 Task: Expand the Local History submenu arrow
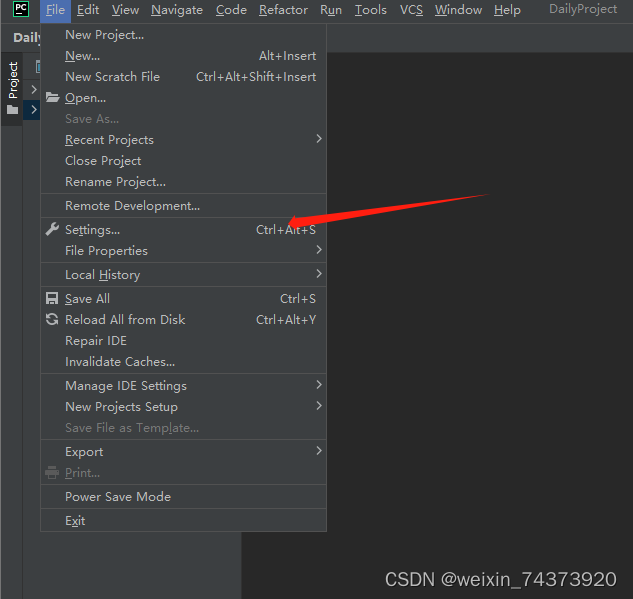click(319, 274)
